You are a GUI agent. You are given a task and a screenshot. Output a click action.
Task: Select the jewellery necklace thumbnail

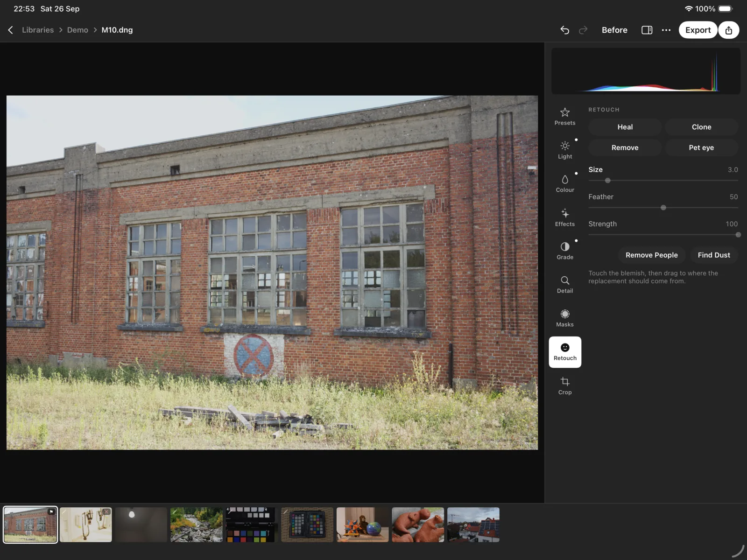tap(86, 525)
